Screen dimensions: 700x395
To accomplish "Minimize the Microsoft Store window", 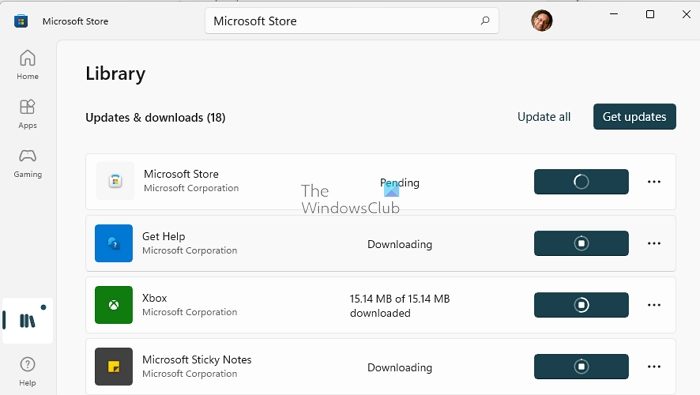I will 614,14.
